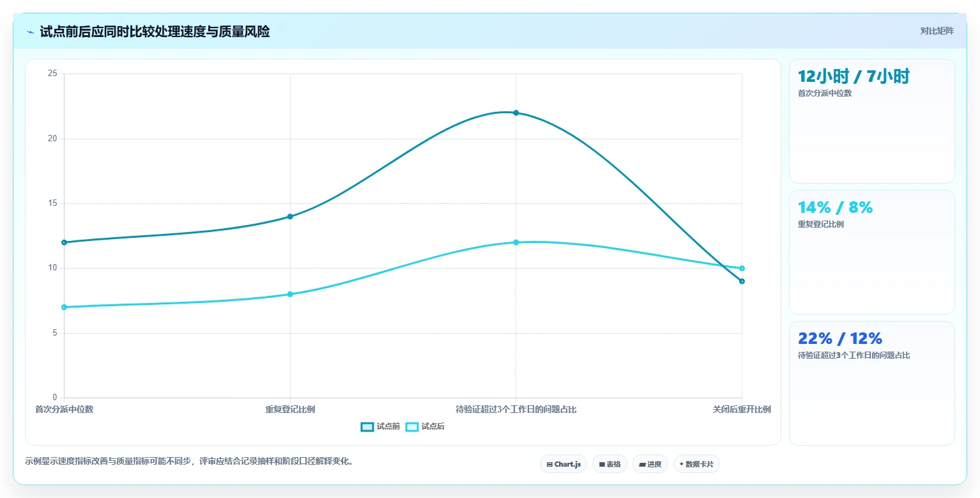The image size is (980, 498).
Task: Click the 首次分派中位数 x-axis label
Action: tap(65, 409)
